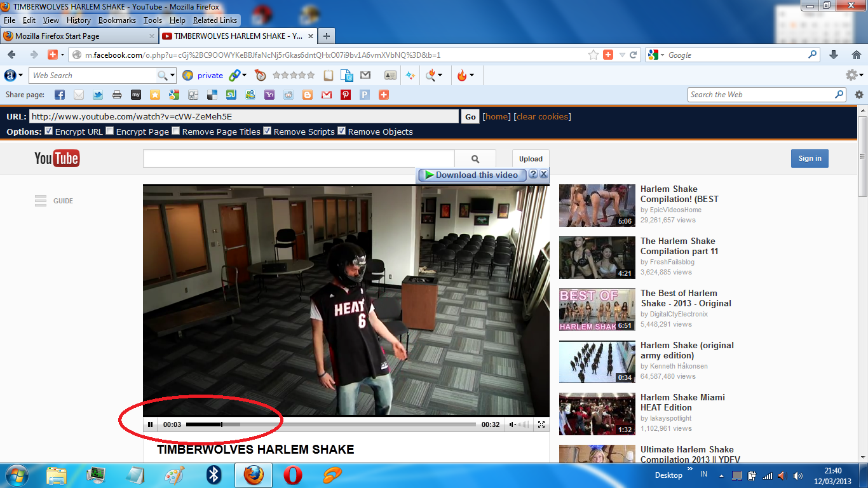Screen dimensions: 868x488
Task: Reload the page with refresh icon
Action: (633, 55)
